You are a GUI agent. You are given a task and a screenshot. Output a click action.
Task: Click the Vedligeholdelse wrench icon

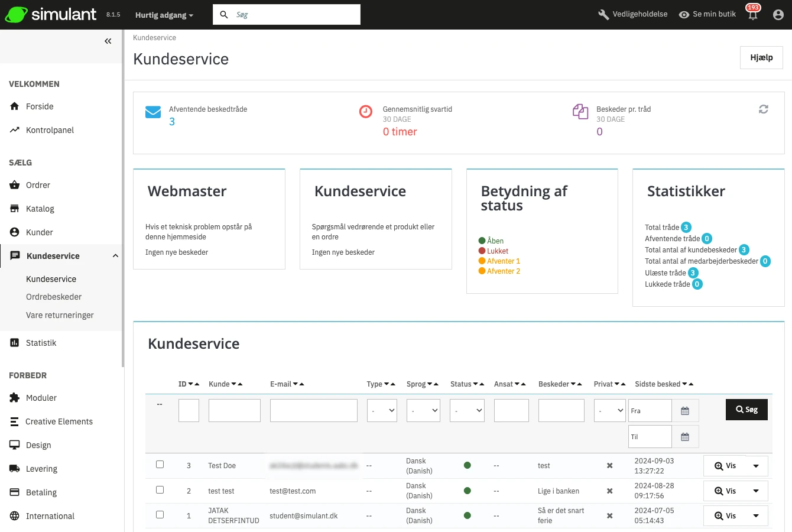(603, 14)
